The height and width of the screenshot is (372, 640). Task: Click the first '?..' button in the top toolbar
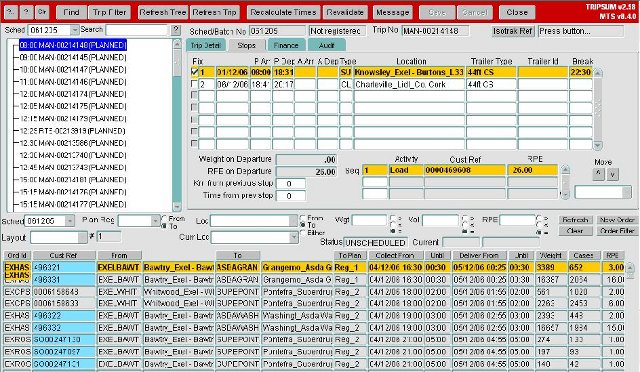click(11, 12)
